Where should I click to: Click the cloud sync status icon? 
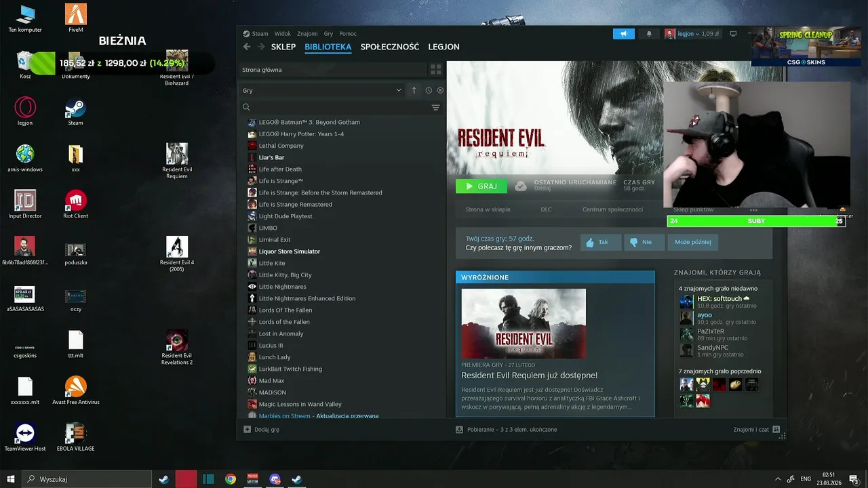(x=521, y=186)
